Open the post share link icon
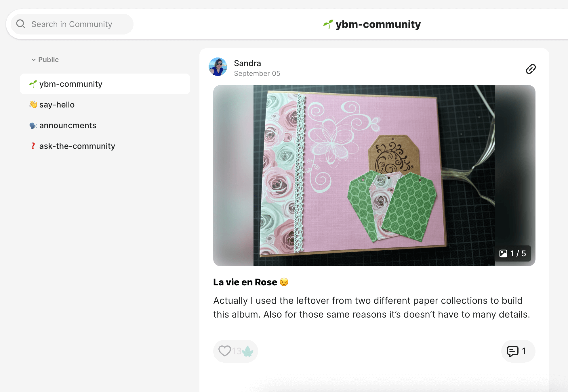Image resolution: width=568 pixels, height=392 pixels. [530, 69]
